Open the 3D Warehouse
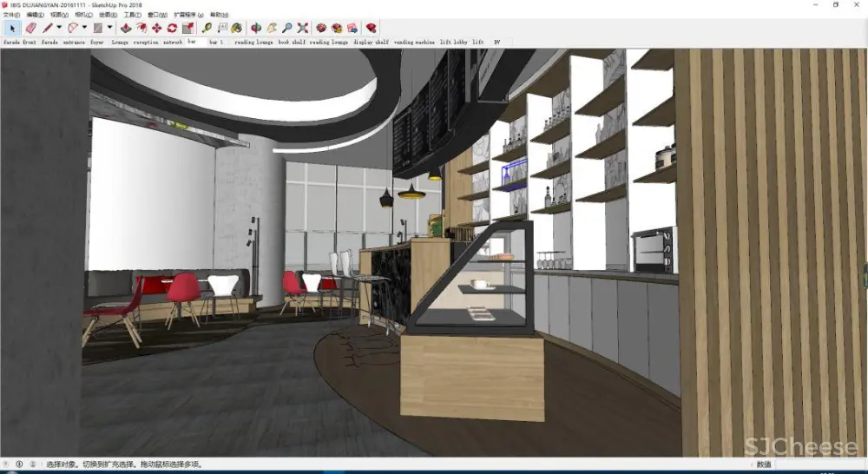This screenshot has width=868, height=474. (x=321, y=28)
